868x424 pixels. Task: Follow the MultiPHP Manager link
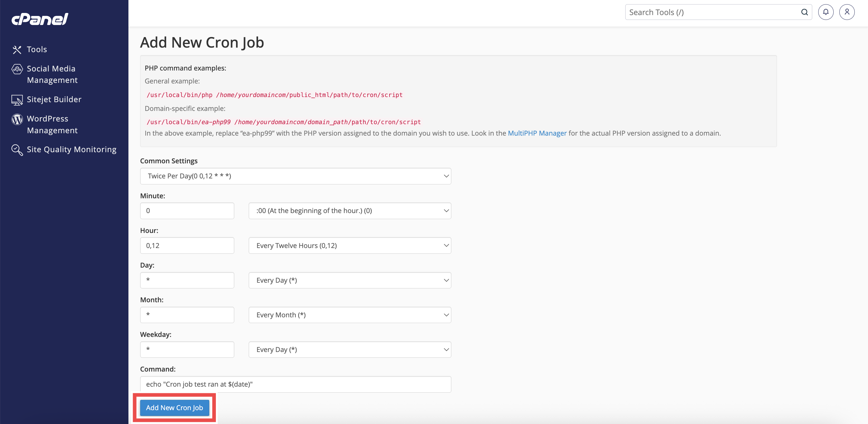click(537, 133)
